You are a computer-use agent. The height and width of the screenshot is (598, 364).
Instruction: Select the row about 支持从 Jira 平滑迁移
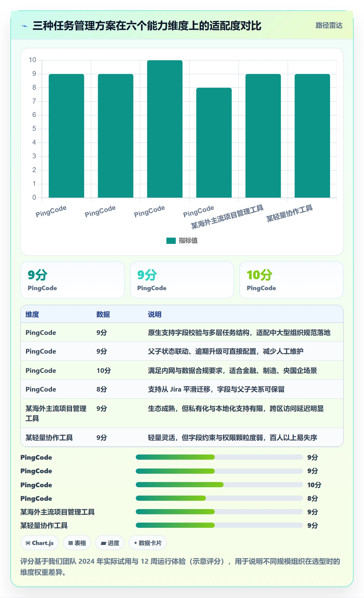182,389
